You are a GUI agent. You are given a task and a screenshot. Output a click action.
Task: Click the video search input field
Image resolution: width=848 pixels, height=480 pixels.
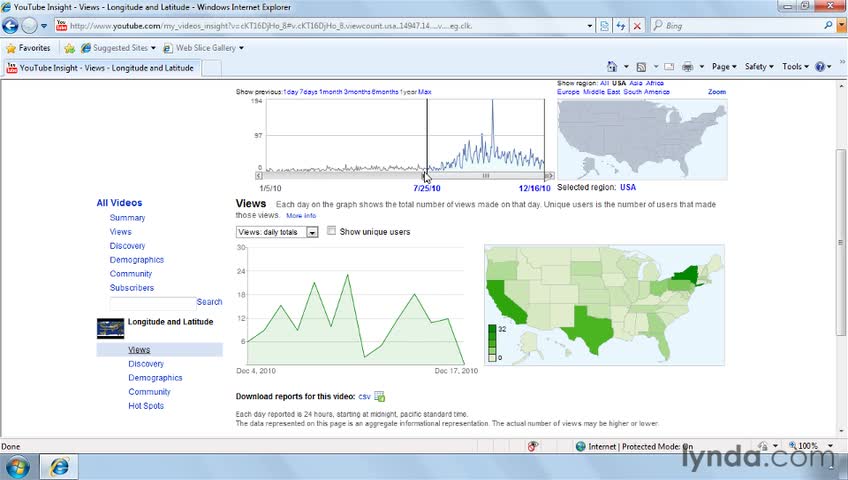pos(153,303)
